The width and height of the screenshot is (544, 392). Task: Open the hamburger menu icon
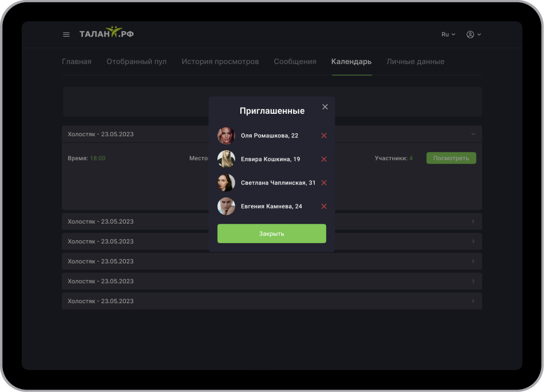click(66, 35)
